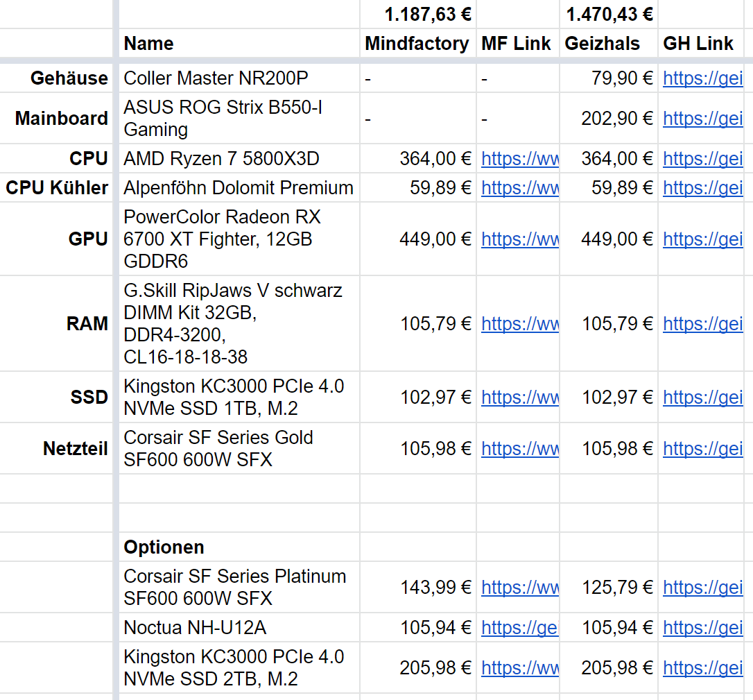Open the Mindfactory link for Alpenföhn Dolomit Premium

[519, 188]
